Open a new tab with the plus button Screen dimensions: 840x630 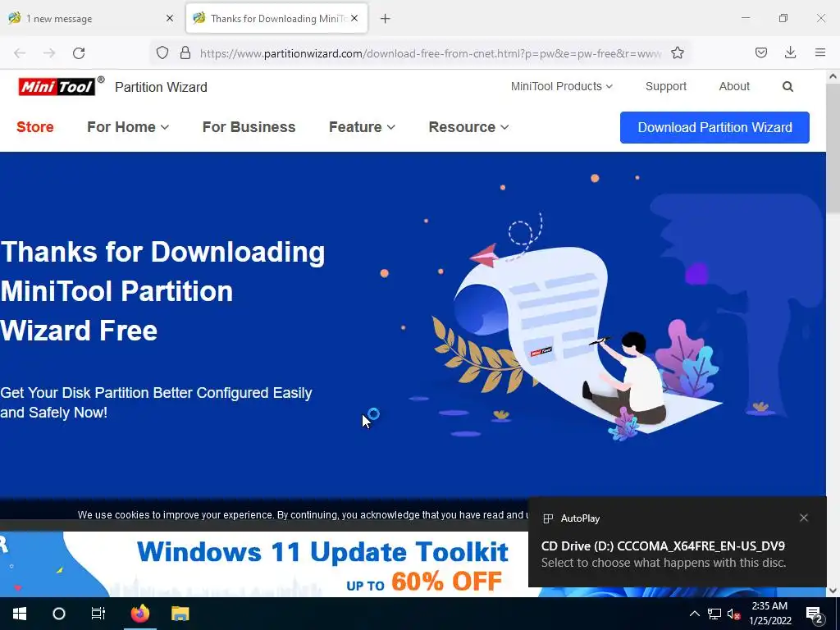pyautogui.click(x=386, y=19)
